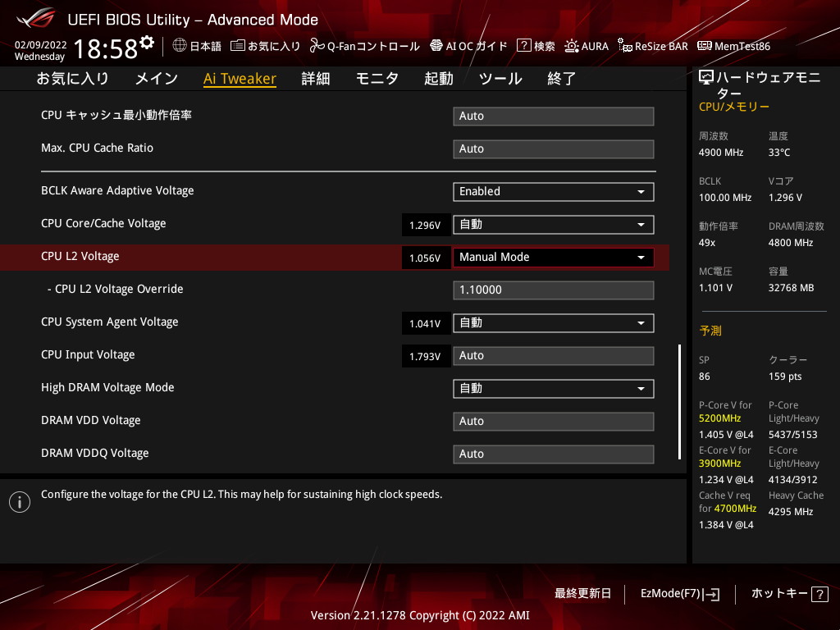Click the hardware monitor icon

pyautogui.click(x=706, y=78)
